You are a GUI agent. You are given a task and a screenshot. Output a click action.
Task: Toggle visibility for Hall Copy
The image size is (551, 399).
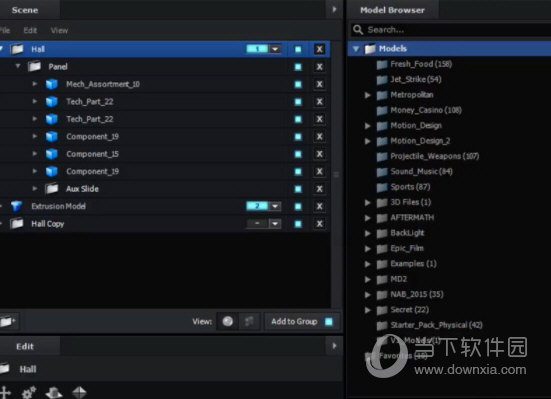click(x=298, y=224)
